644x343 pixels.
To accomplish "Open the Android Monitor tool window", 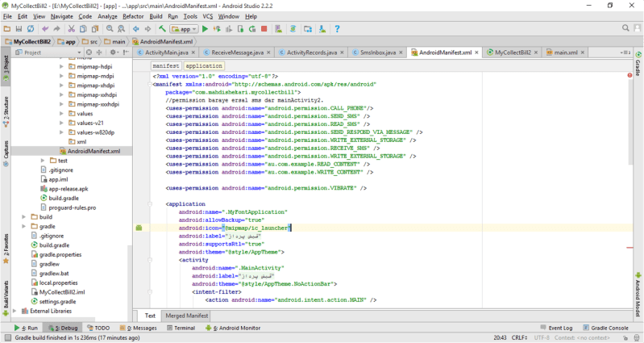I will [x=233, y=328].
